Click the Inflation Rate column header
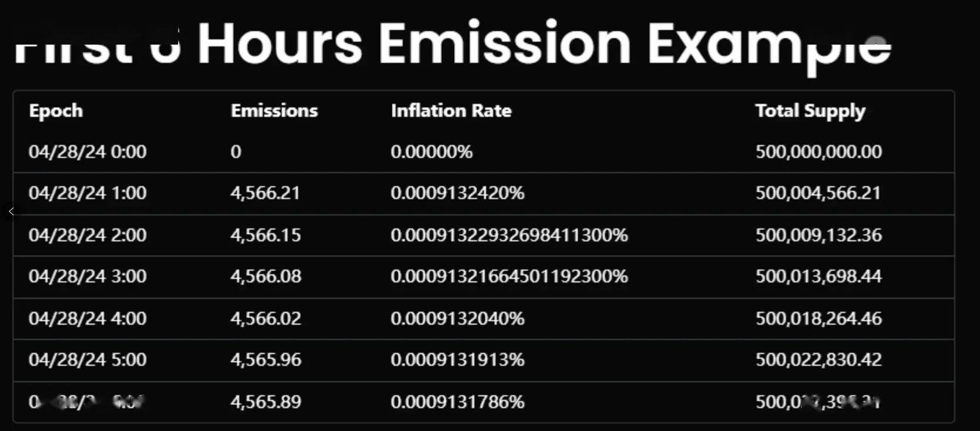 click(451, 110)
